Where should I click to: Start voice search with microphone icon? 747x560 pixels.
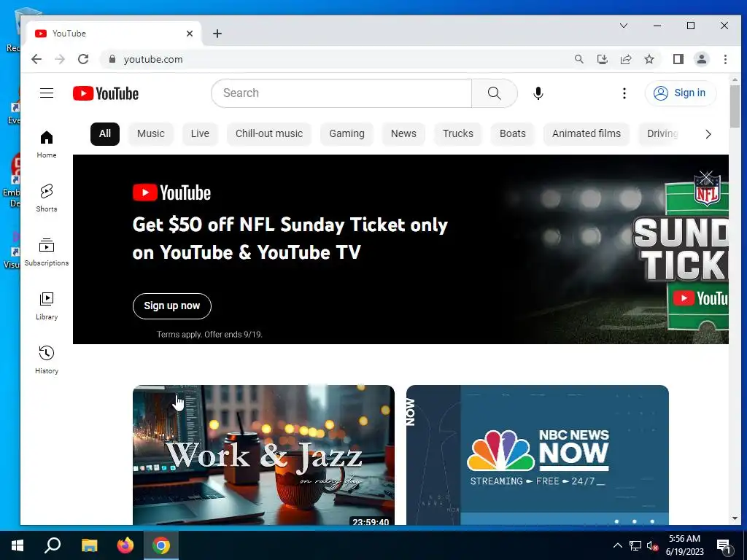click(538, 93)
